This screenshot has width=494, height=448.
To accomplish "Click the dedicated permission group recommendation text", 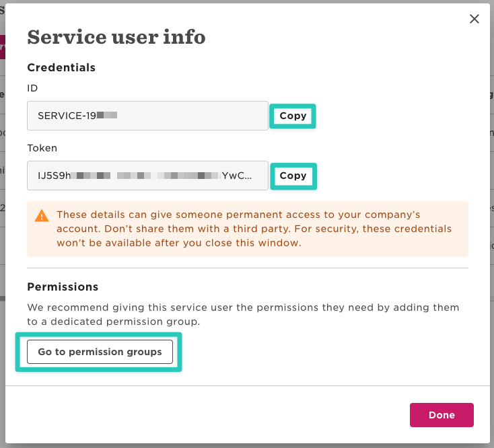I will [x=242, y=314].
